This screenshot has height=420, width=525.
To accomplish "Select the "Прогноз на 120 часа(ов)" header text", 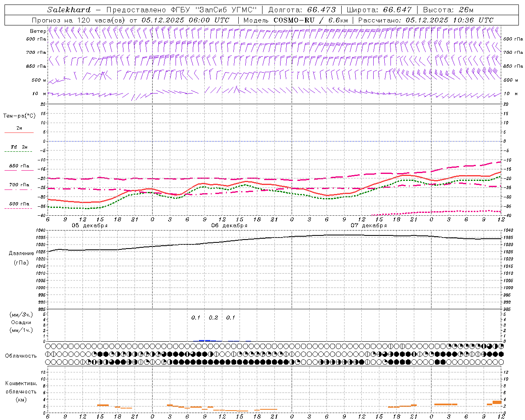I will (x=79, y=20).
